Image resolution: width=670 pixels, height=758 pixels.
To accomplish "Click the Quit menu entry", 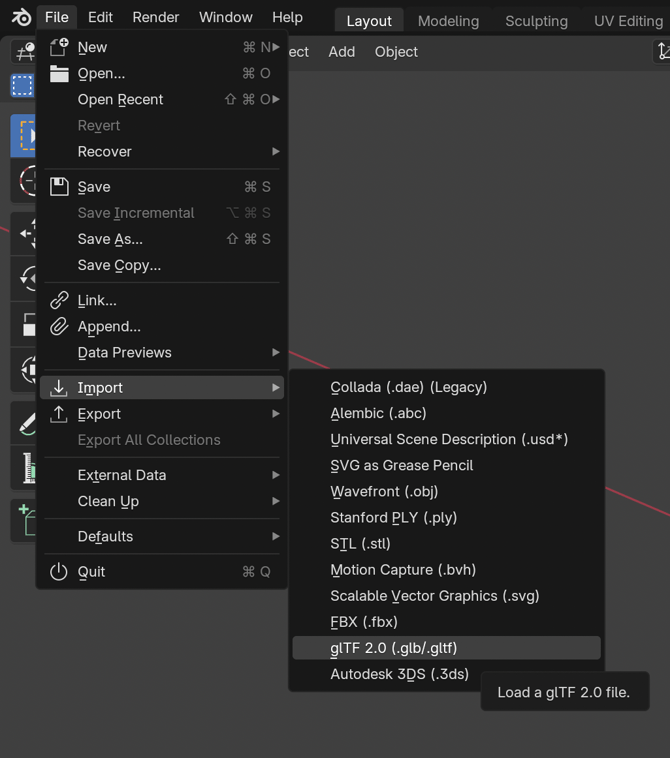I will (162, 571).
